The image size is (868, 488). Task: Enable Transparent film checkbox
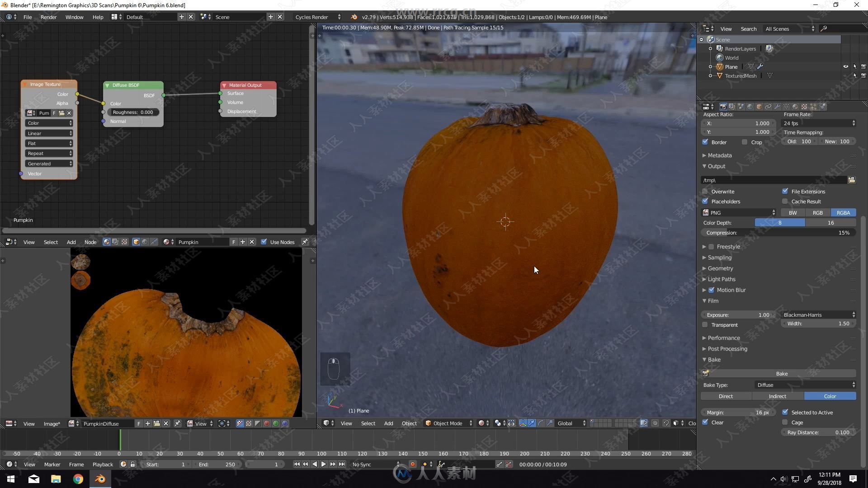[x=705, y=324]
